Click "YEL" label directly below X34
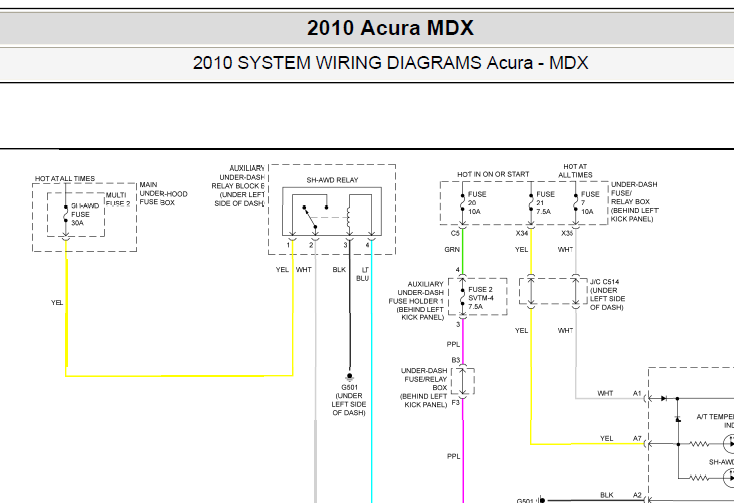The height and width of the screenshot is (503, 734). [x=521, y=249]
